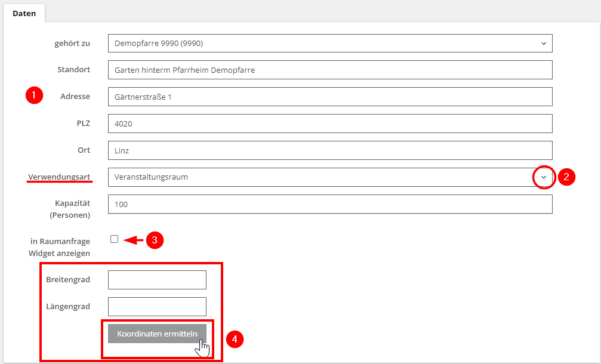Image resolution: width=601 pixels, height=364 pixels.
Task: Click the red annotation marker number 2
Action: [x=567, y=177]
